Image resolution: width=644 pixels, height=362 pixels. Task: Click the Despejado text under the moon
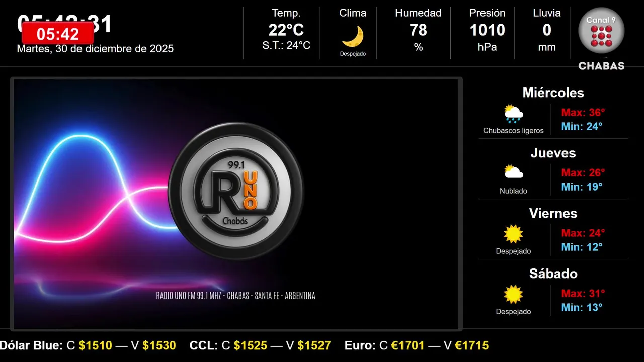coord(353,54)
